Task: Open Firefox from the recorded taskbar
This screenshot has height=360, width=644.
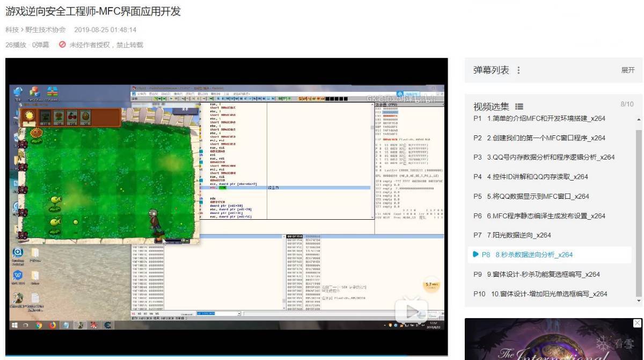Action: (x=53, y=325)
